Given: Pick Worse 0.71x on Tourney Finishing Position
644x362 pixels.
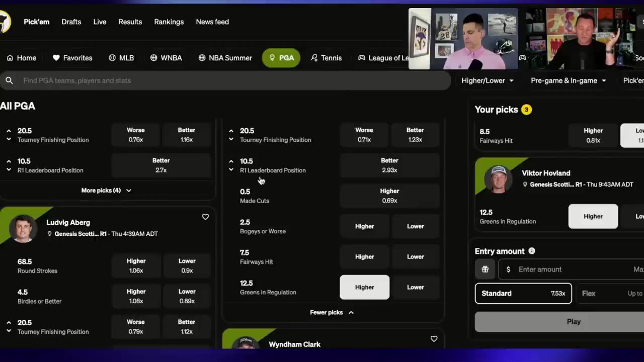Looking at the screenshot, I should [x=365, y=135].
